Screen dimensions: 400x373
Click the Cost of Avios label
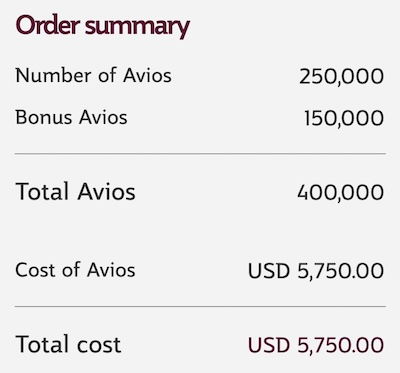click(75, 270)
